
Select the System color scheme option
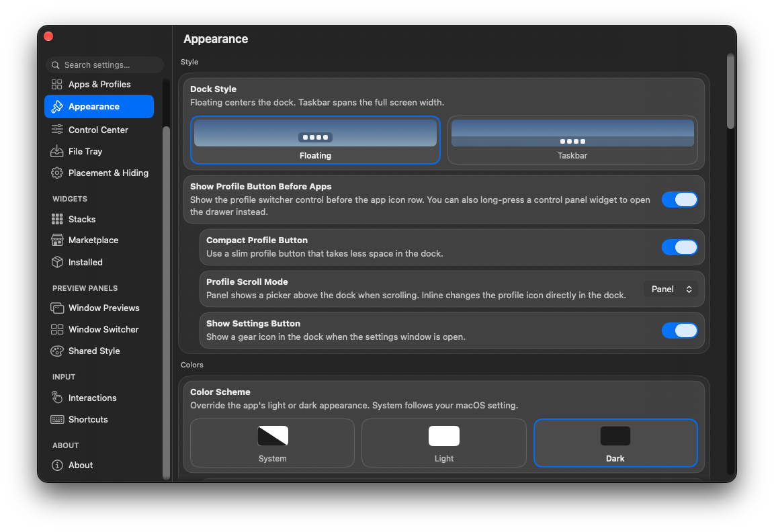click(272, 443)
